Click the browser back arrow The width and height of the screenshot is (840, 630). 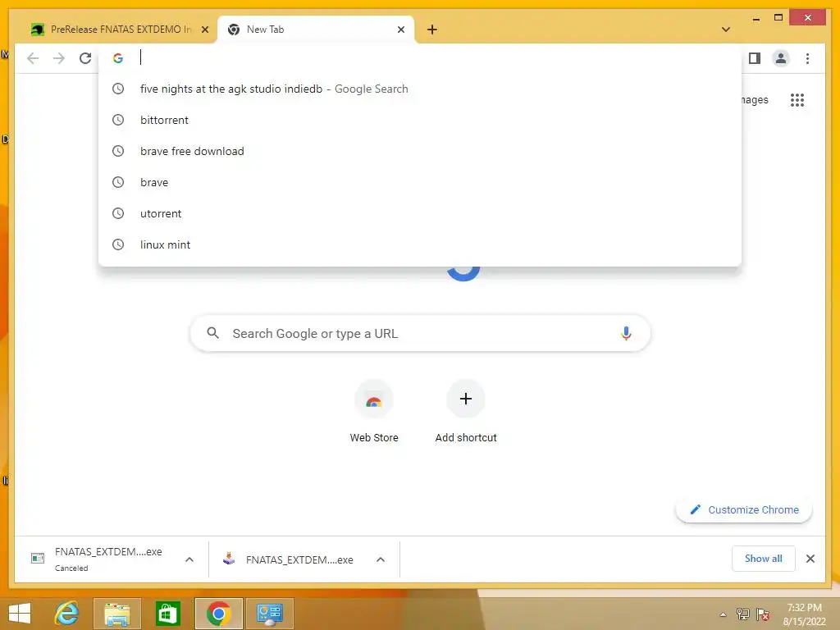[x=33, y=58]
